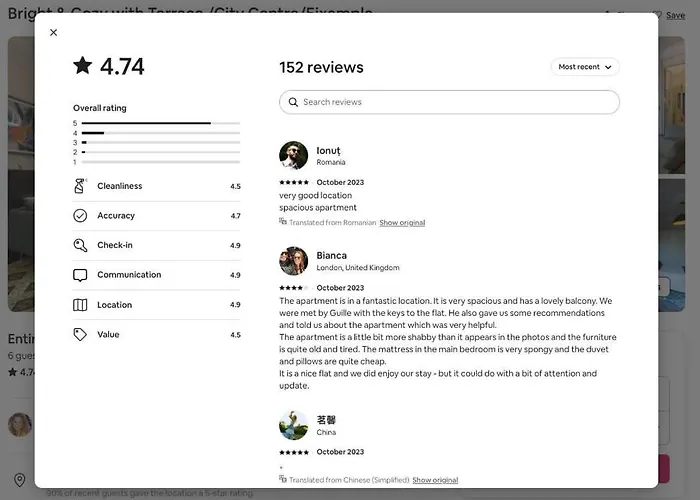700x500 pixels.
Task: Click the Cleanliness spray bottle icon
Action: 80,186
